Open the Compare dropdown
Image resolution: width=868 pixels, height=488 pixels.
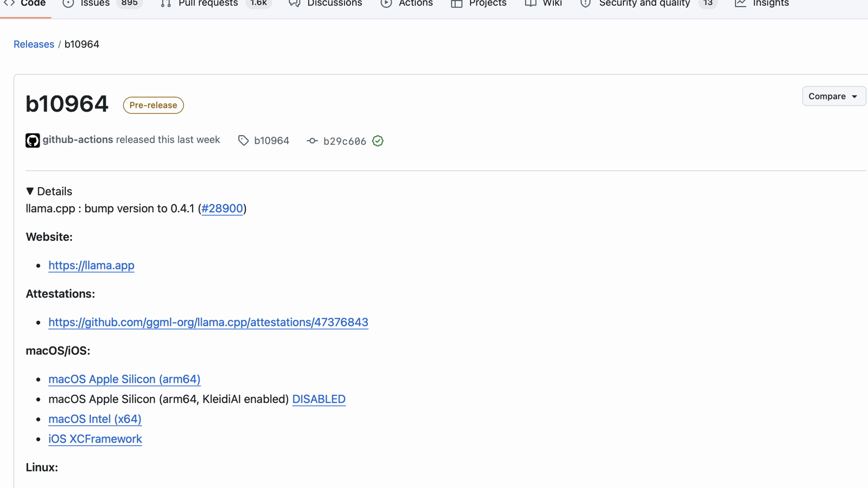click(834, 96)
